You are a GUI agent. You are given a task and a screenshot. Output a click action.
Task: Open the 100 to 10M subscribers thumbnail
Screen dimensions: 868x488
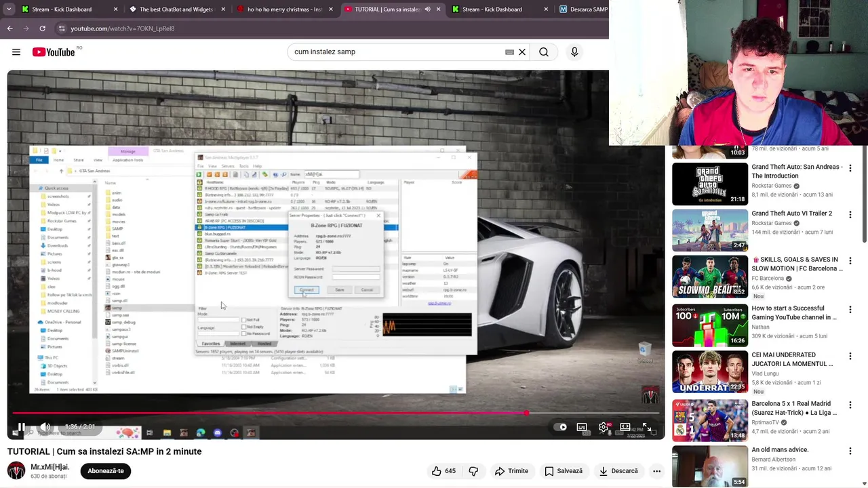tap(710, 325)
